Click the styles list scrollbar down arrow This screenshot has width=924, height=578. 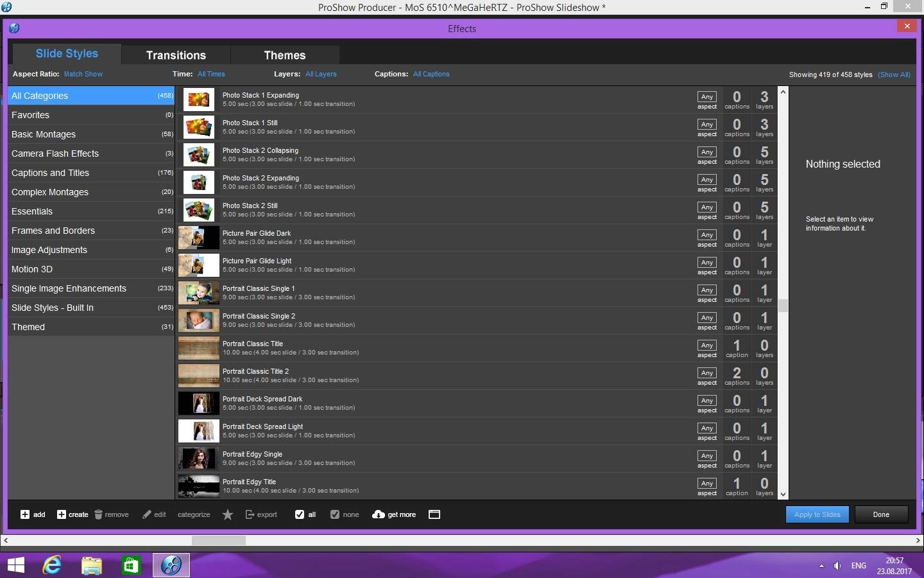[783, 495]
